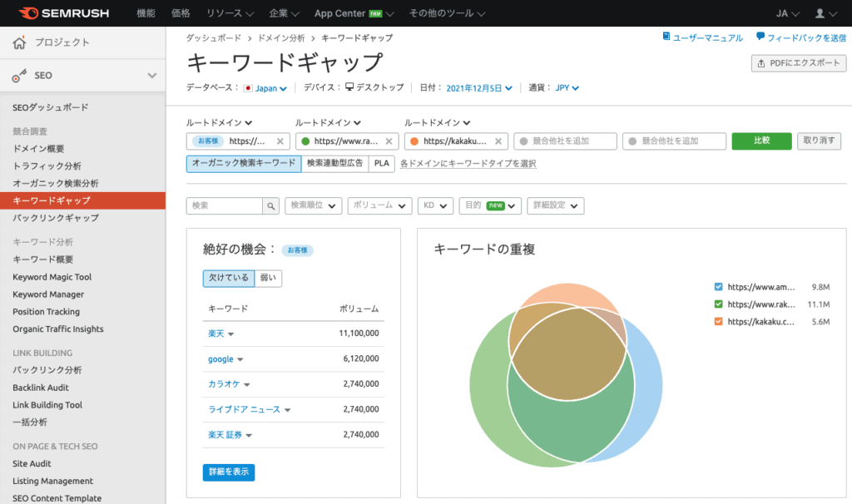The image size is (852, 504).
Task: Toggle the orange kakaku.c... legend checkbox
Action: 718,322
